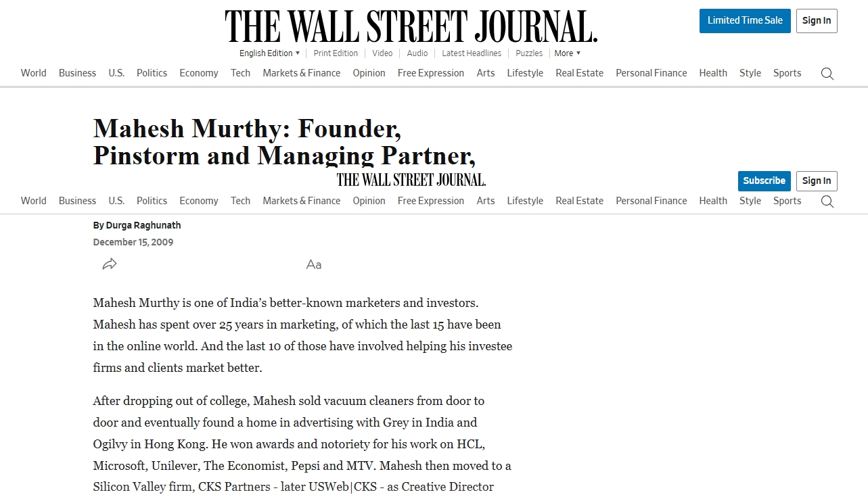Go to the Tech section in top navigation

pos(240,73)
